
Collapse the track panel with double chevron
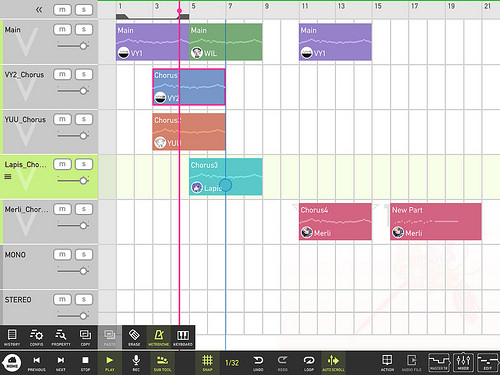[39, 10]
